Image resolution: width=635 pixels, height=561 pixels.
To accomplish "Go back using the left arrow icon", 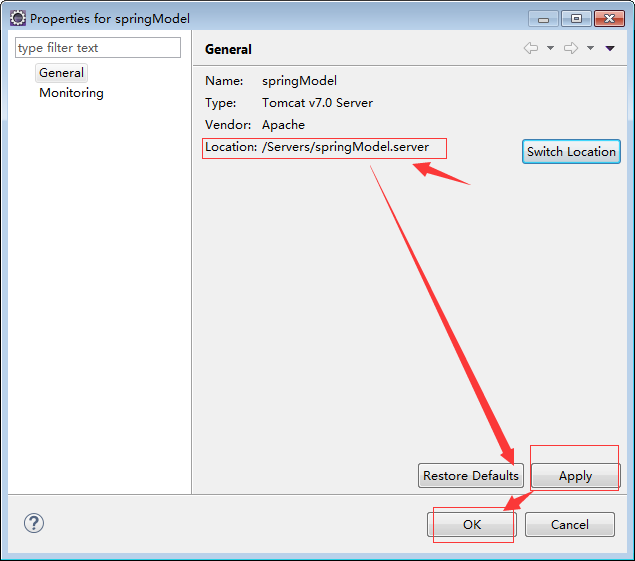I will tap(531, 48).
